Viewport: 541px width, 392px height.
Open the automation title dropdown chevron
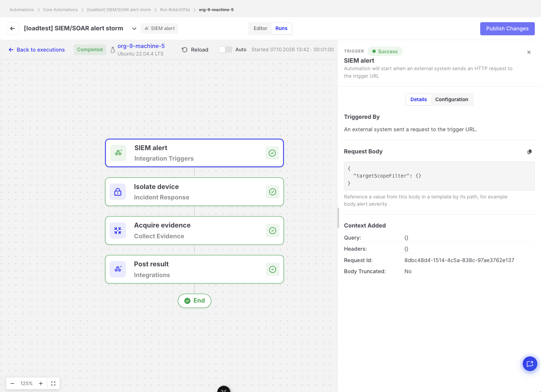[x=134, y=29]
